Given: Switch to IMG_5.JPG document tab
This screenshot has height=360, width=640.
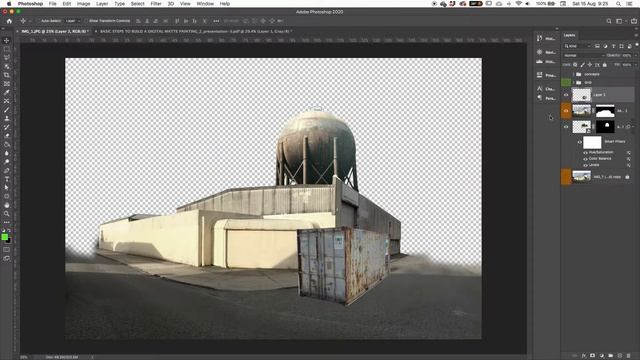Looking at the screenshot, I should pos(54,31).
